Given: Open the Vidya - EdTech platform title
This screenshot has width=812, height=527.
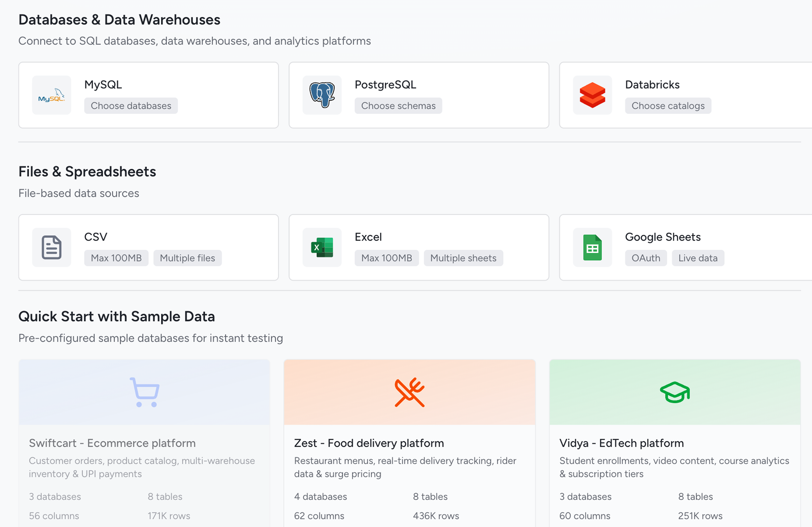Looking at the screenshot, I should (621, 443).
